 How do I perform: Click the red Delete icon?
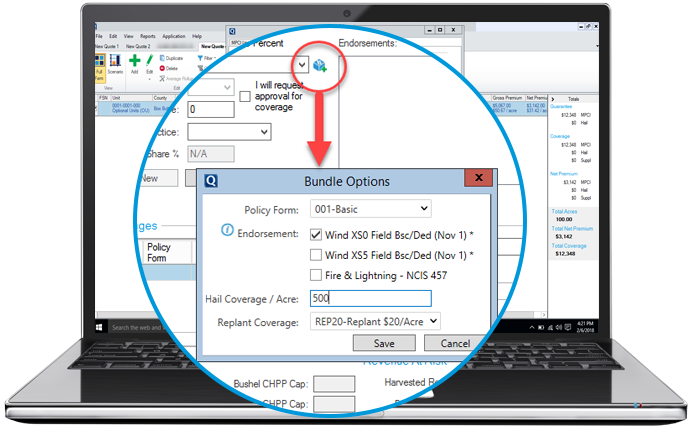(160, 68)
